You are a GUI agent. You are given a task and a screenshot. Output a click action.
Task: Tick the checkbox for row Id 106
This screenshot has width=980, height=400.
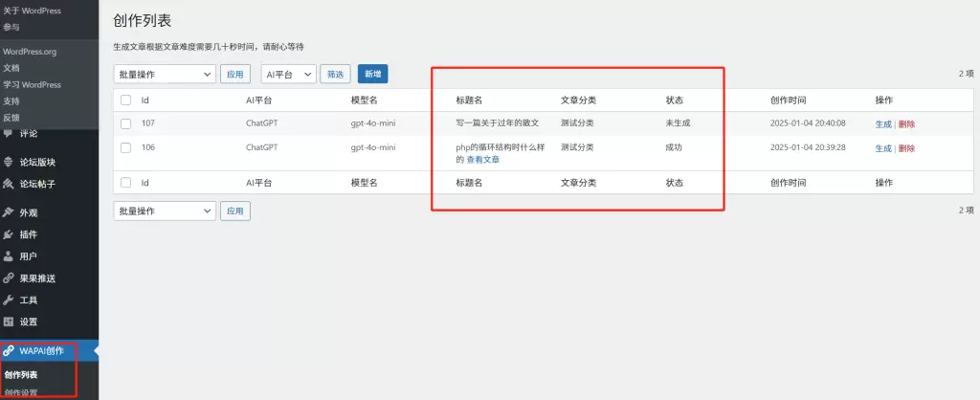[125, 148]
